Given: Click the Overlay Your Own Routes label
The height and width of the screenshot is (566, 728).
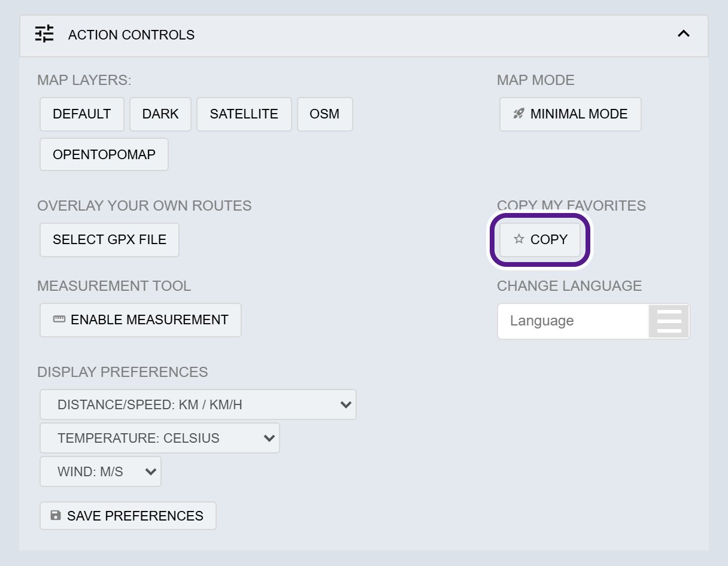Looking at the screenshot, I should click(144, 206).
